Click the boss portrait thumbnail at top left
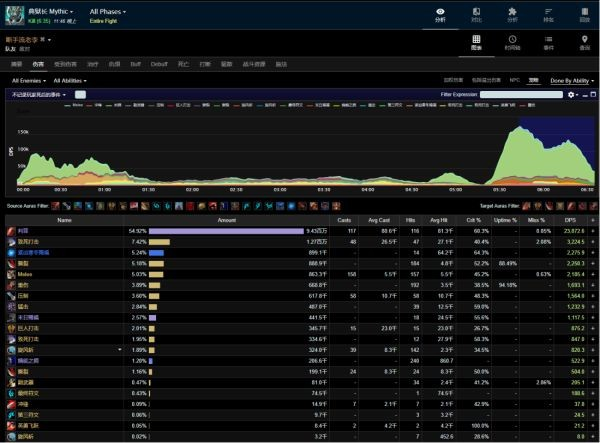This screenshot has width=600, height=443. click(x=15, y=15)
